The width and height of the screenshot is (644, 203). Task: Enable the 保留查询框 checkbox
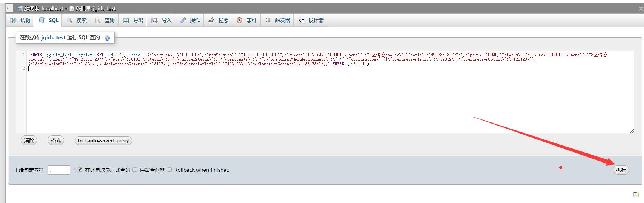[x=135, y=170]
